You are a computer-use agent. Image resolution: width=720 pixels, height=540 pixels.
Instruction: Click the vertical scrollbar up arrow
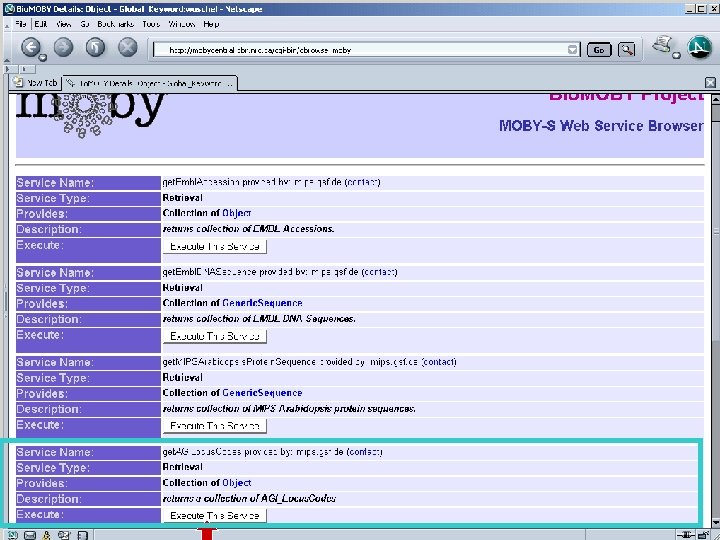pyautogui.click(x=715, y=99)
